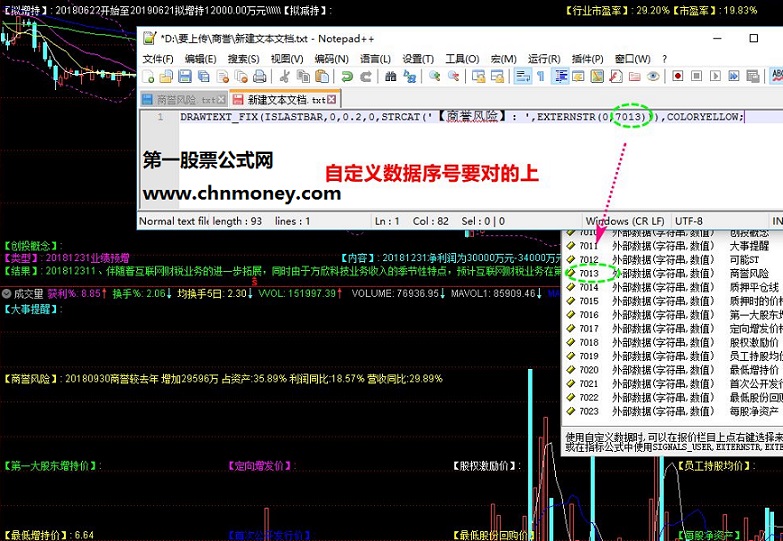The height and width of the screenshot is (541, 783).
Task: Open the 文件(F) menu
Action: click(158, 59)
